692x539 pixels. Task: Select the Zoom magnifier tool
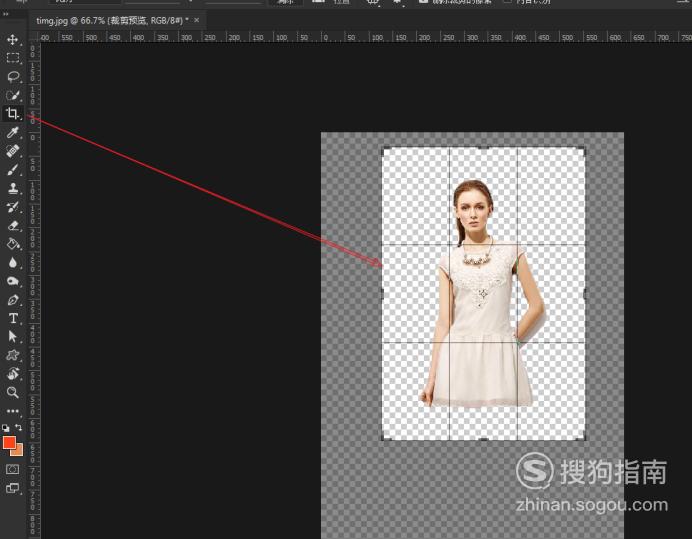12,392
